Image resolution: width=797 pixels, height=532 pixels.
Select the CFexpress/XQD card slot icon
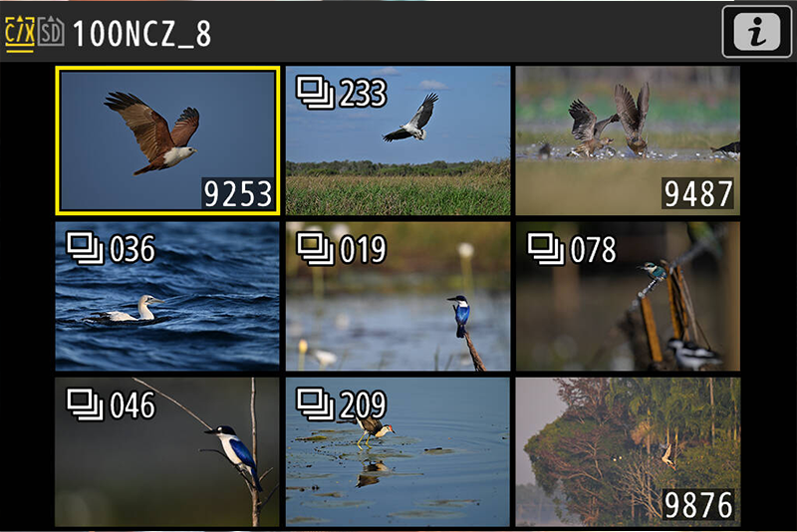pos(20,34)
